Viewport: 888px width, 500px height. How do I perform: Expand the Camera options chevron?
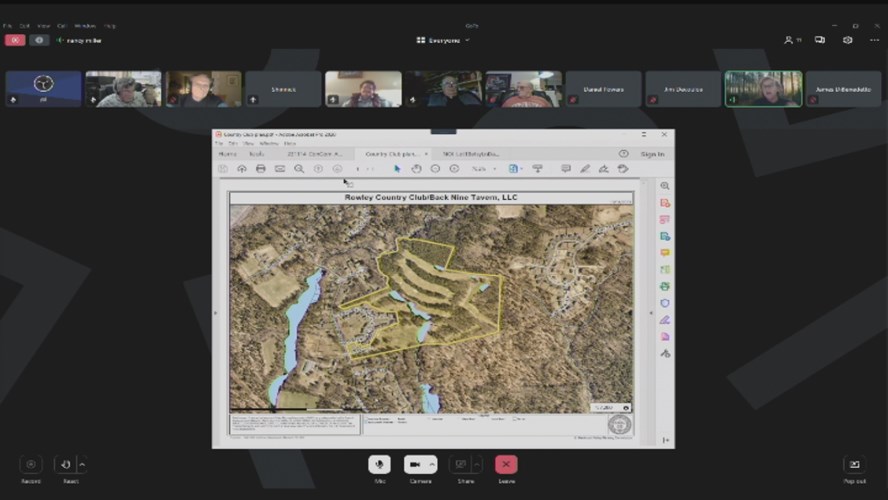[x=432, y=464]
